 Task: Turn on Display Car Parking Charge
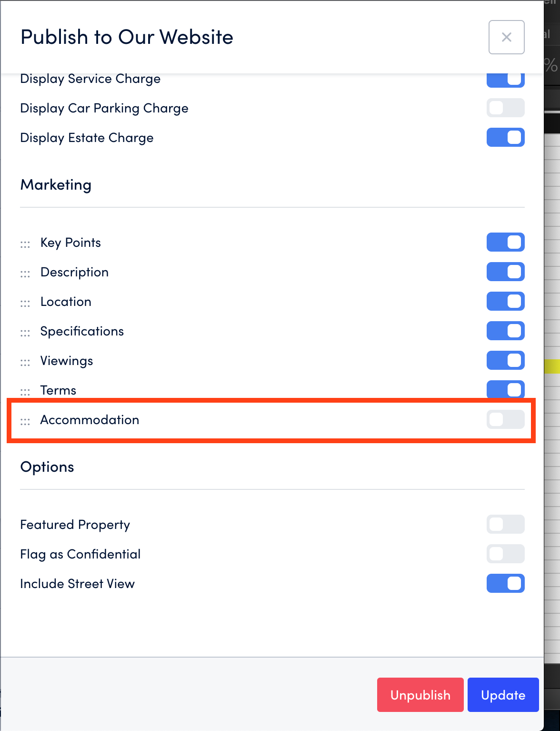tap(505, 108)
